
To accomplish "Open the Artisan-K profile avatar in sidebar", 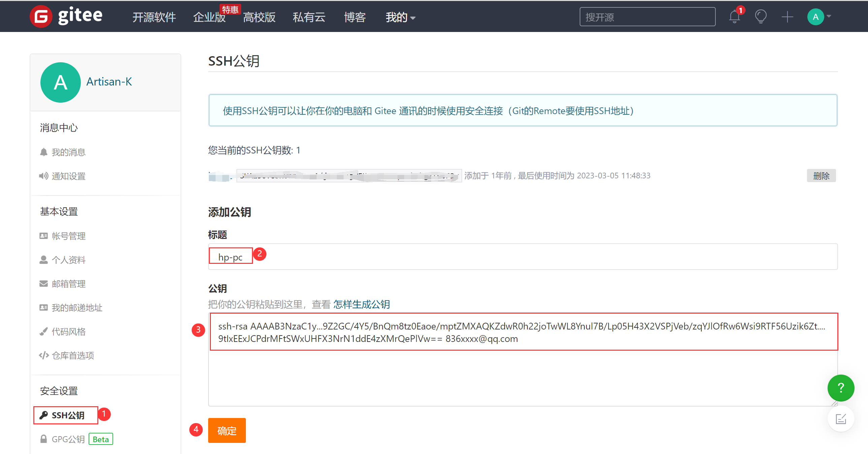I will click(x=61, y=82).
